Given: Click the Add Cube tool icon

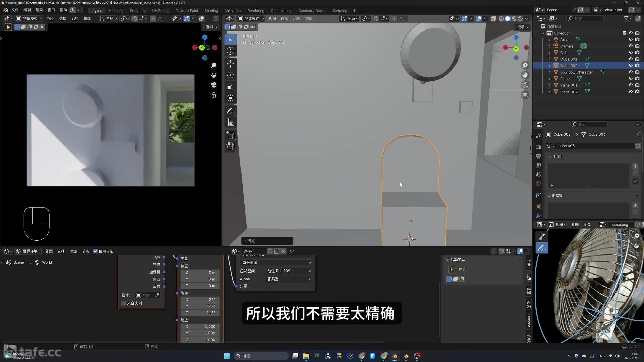Looking at the screenshot, I should tap(230, 135).
